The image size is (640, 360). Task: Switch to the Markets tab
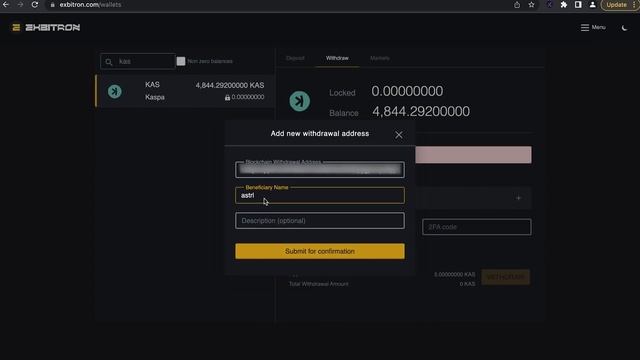[380, 58]
